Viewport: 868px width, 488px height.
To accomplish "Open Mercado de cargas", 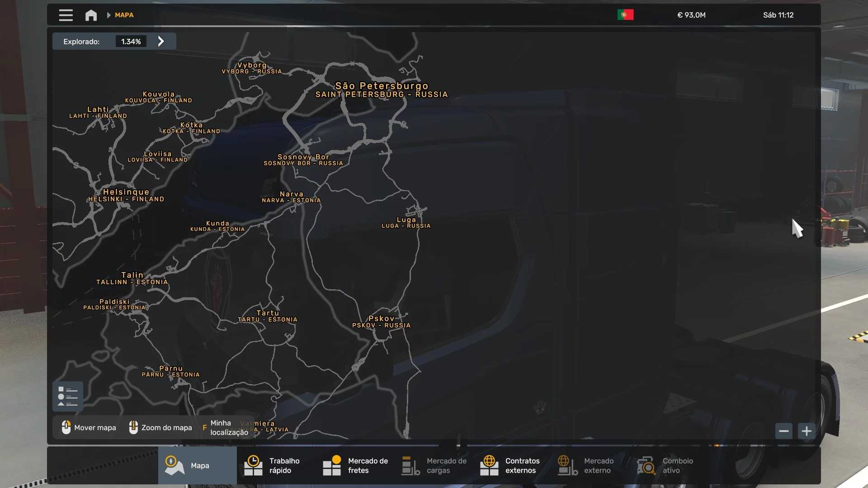I will [433, 465].
